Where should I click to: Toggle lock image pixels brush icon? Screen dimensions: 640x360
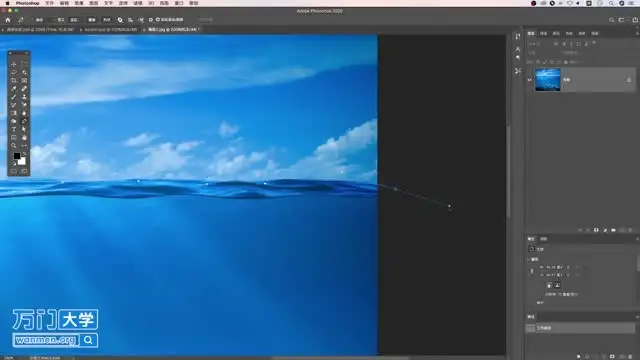[544, 62]
